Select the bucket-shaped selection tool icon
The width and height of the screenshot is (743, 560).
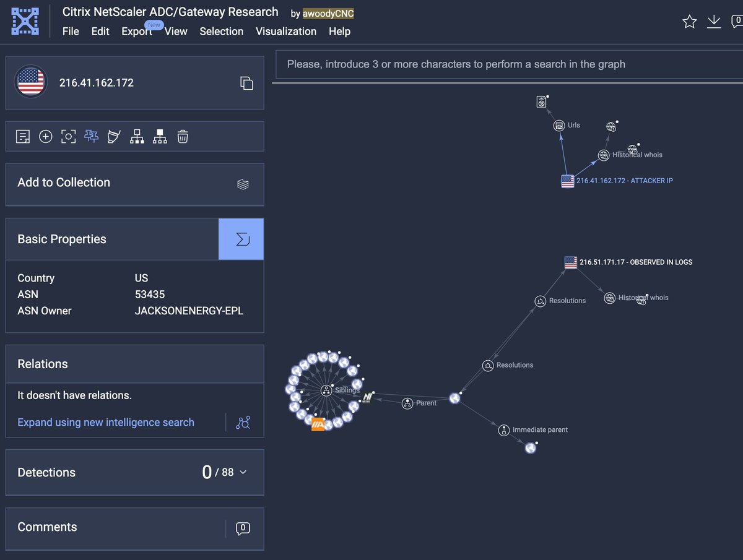(x=114, y=137)
